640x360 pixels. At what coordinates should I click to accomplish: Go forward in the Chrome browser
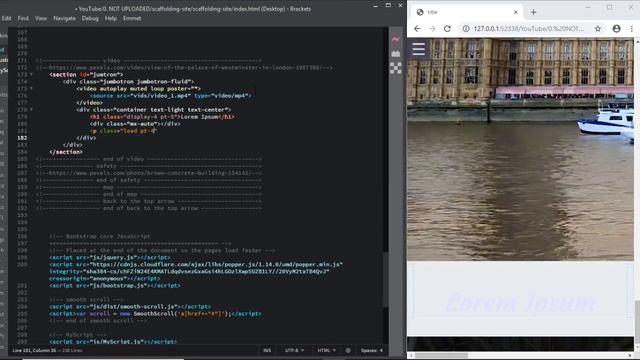coord(432,29)
